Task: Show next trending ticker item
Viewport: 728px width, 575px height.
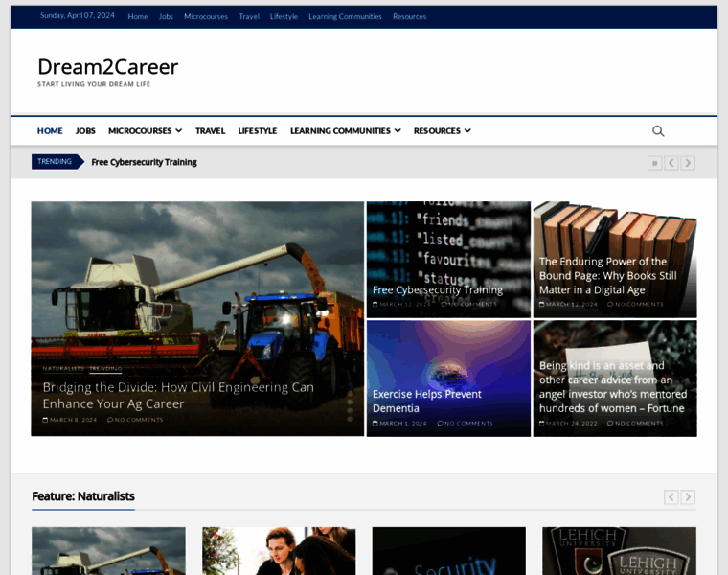Action: [688, 163]
